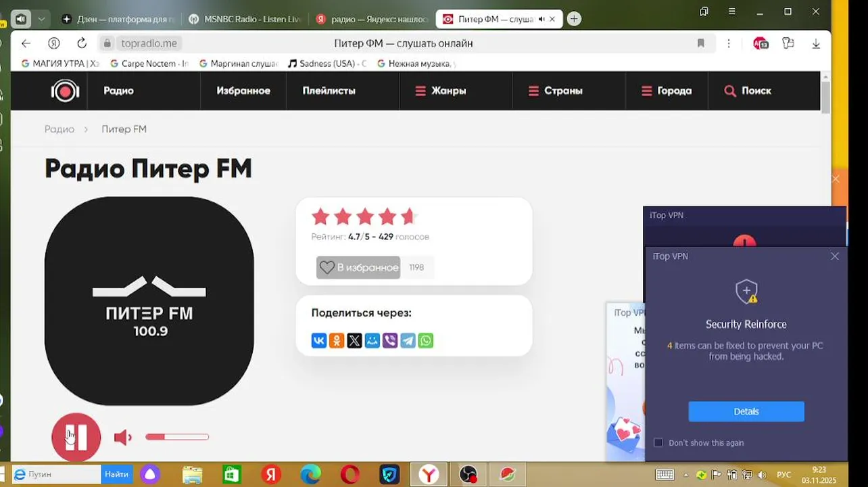Image resolution: width=868 pixels, height=487 pixels.
Task: Add station via В избранное button
Action: click(358, 267)
